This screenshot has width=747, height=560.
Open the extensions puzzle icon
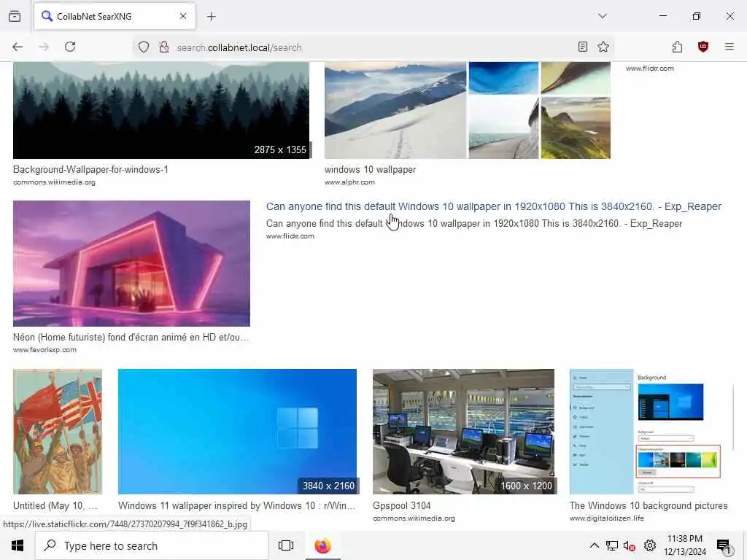pos(678,47)
